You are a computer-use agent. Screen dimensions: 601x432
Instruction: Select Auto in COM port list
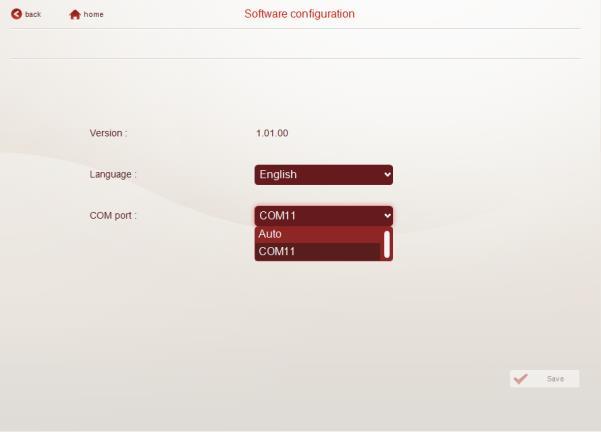(x=319, y=234)
